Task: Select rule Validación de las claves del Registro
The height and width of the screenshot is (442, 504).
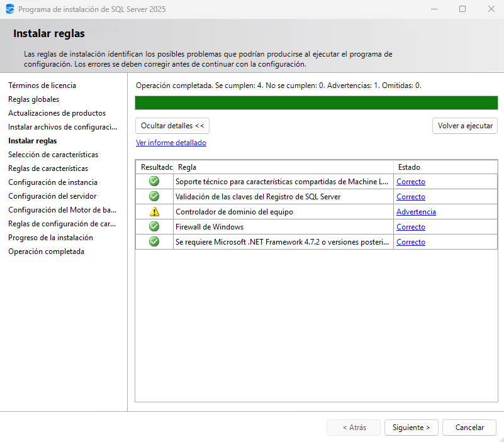Action: 258,197
